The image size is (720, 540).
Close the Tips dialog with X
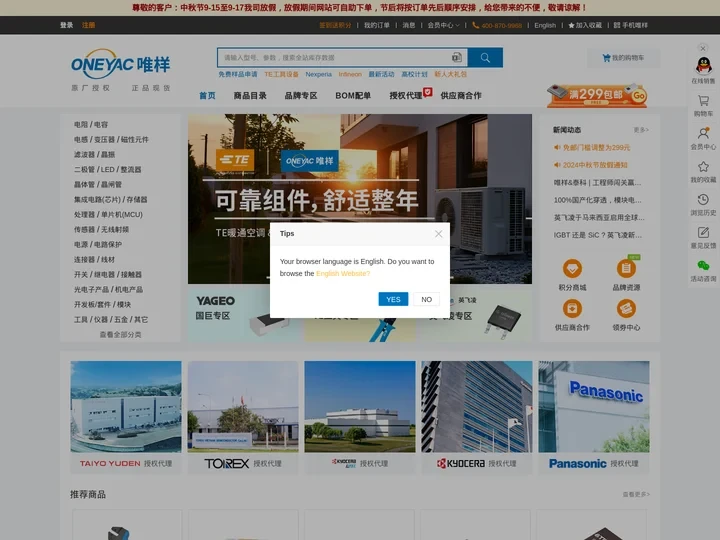(x=439, y=234)
